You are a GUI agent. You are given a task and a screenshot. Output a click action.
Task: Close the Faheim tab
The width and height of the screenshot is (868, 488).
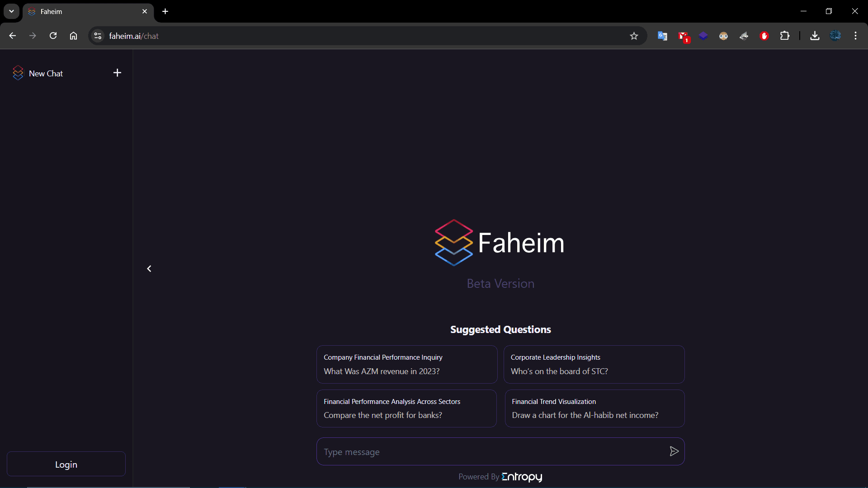point(145,11)
